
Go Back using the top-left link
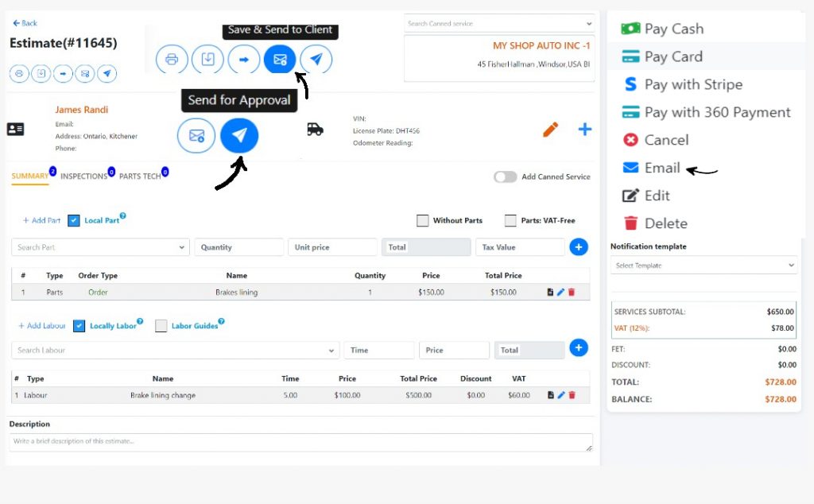click(25, 23)
